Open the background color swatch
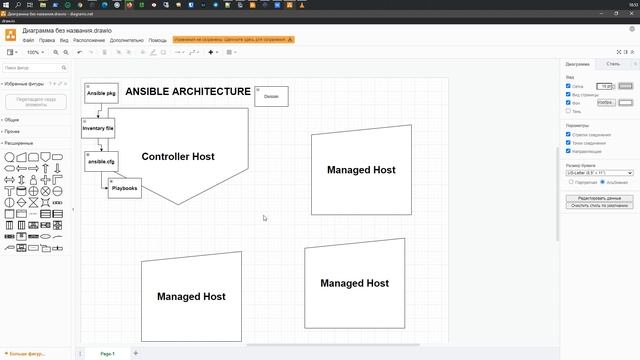Screen dimensions: 640x360 click(626, 103)
